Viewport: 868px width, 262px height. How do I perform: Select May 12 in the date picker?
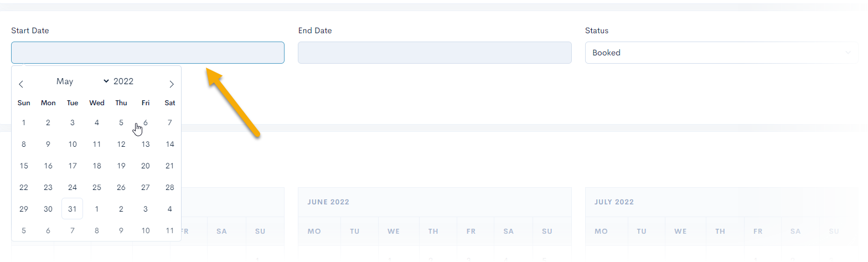[x=121, y=145]
